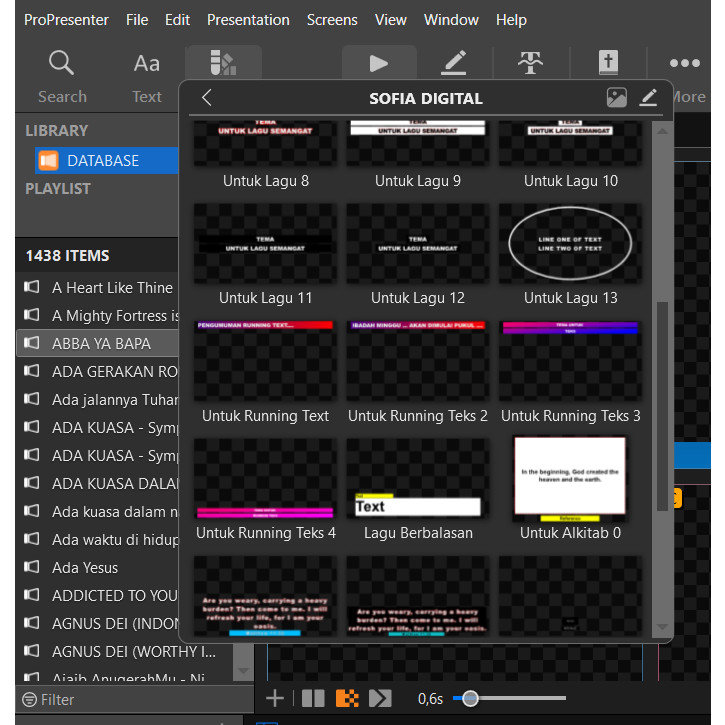
Task: Go back with the arrow in SOFIA DIGITAL popup
Action: [207, 98]
